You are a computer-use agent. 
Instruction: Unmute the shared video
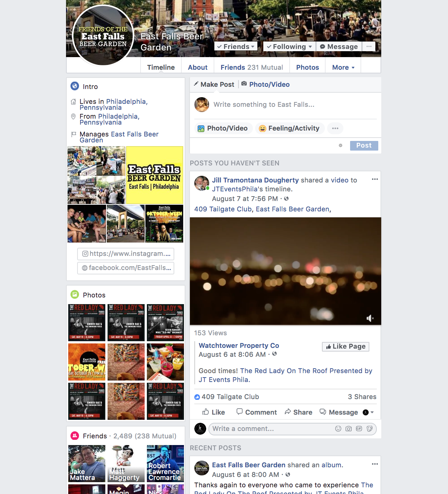pyautogui.click(x=369, y=318)
